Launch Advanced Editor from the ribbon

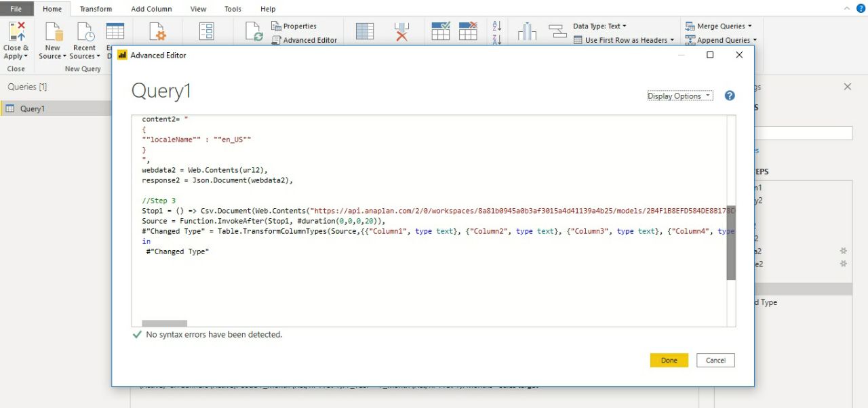coord(304,40)
